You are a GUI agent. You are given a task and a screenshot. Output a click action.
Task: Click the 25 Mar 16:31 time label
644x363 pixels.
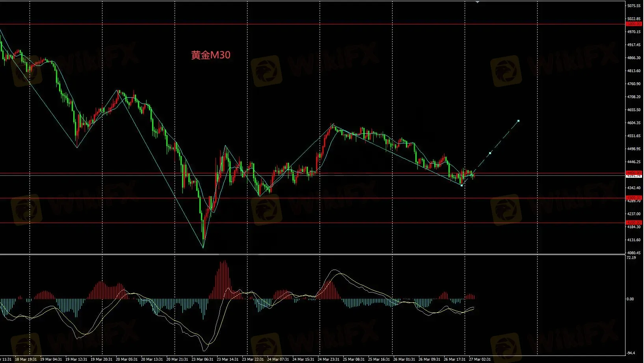(x=379, y=359)
